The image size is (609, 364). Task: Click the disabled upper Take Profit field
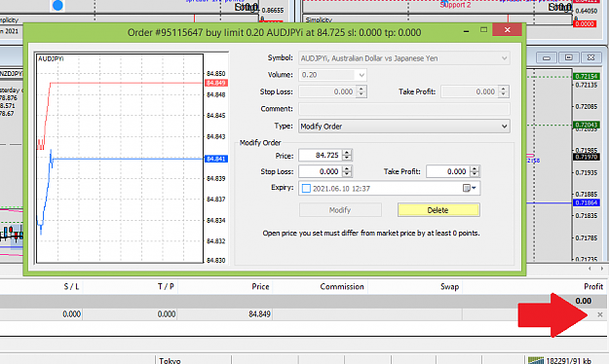click(470, 91)
